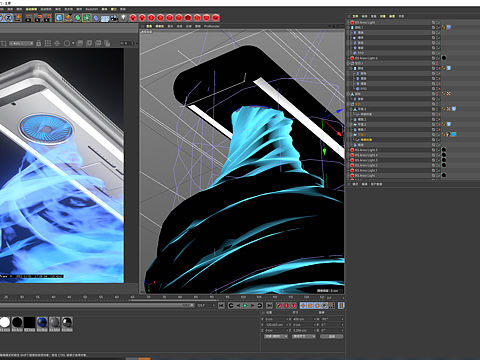This screenshot has height=360, width=480.
Task: Open the Cameras menu in viewport
Action: [x=160, y=26]
